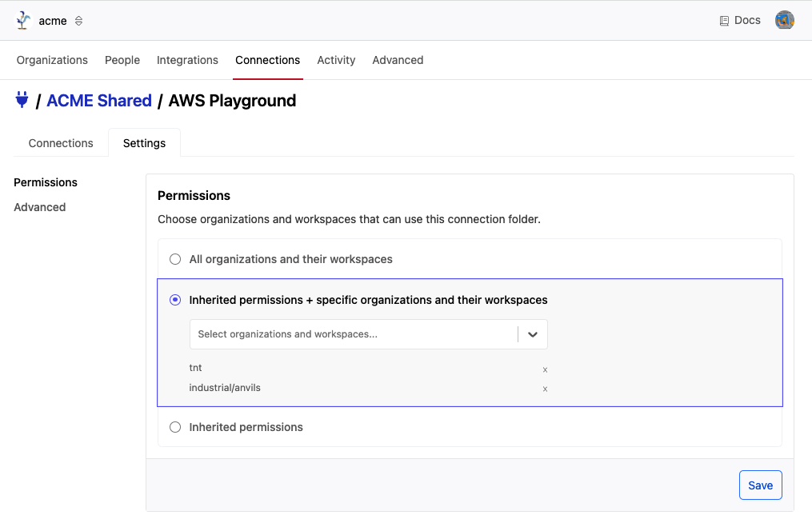Remove the tnt organization entry
The height and width of the screenshot is (527, 812).
(545, 369)
